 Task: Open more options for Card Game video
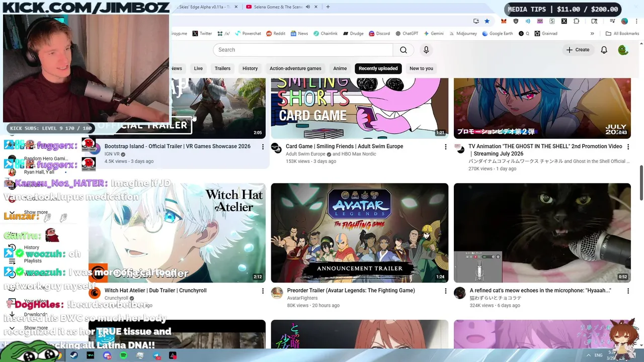click(x=445, y=147)
